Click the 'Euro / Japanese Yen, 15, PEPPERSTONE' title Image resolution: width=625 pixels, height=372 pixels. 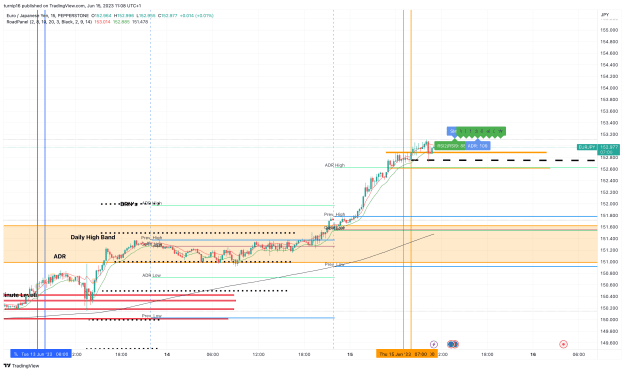click(48, 16)
